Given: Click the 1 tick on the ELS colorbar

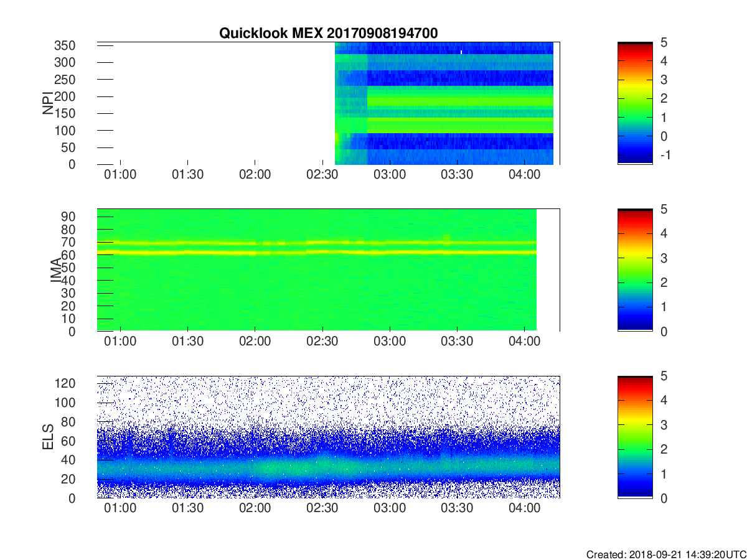Looking at the screenshot, I should click(664, 474).
